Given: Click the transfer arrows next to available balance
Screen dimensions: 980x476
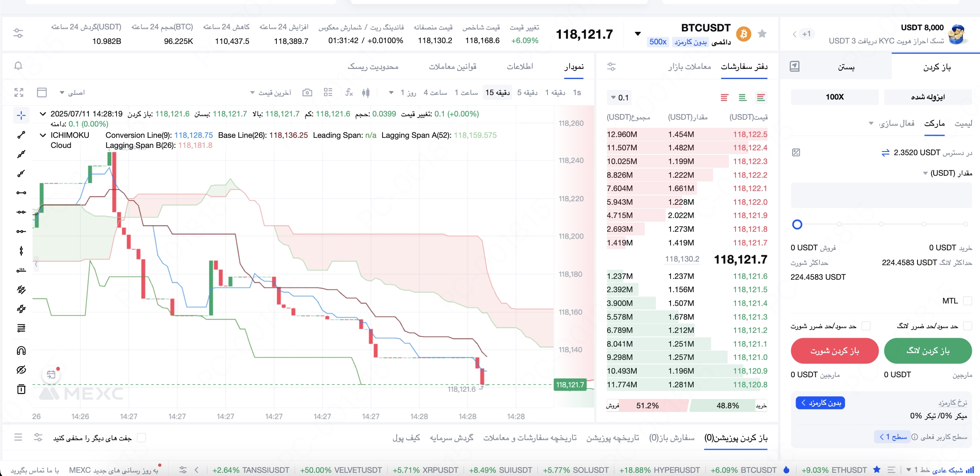Looking at the screenshot, I should click(x=886, y=153).
